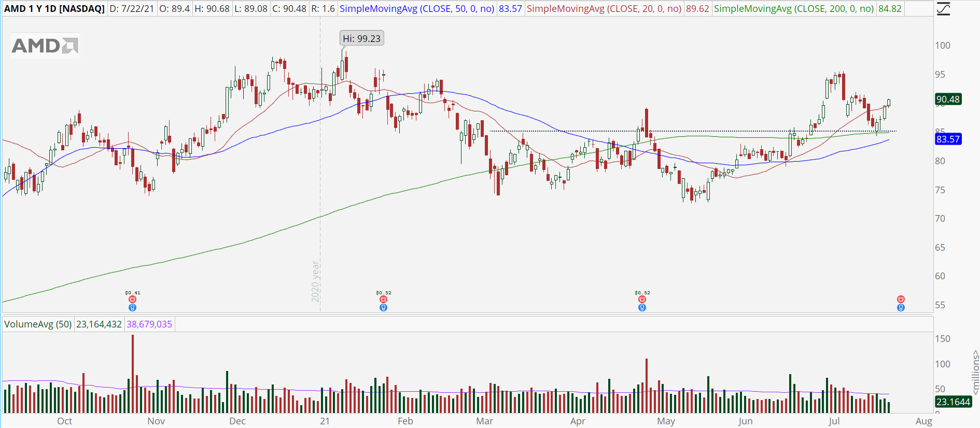The height and width of the screenshot is (428, 980).
Task: Click the green 90.48 last price tag
Action: pyautogui.click(x=948, y=99)
